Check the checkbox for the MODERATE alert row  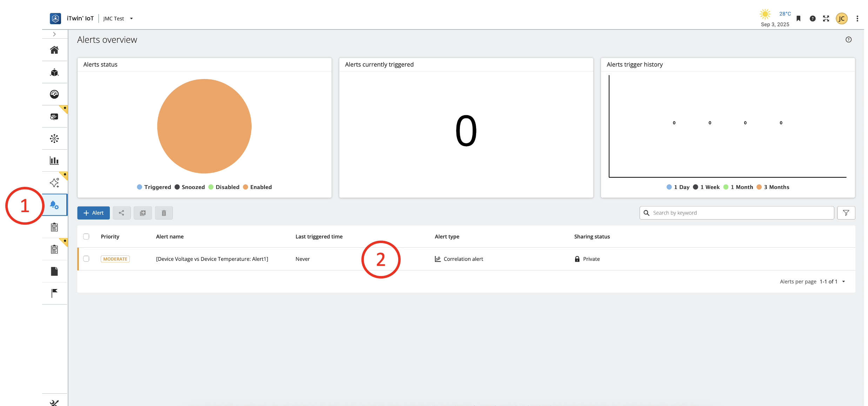86,259
